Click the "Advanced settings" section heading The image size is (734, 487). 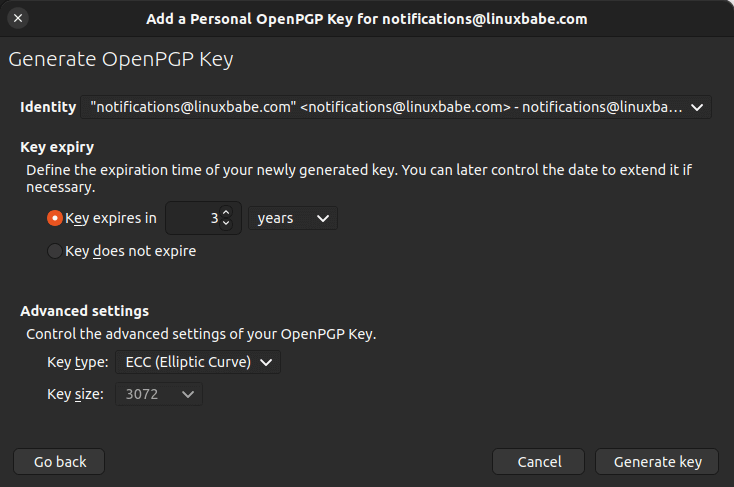tap(84, 311)
